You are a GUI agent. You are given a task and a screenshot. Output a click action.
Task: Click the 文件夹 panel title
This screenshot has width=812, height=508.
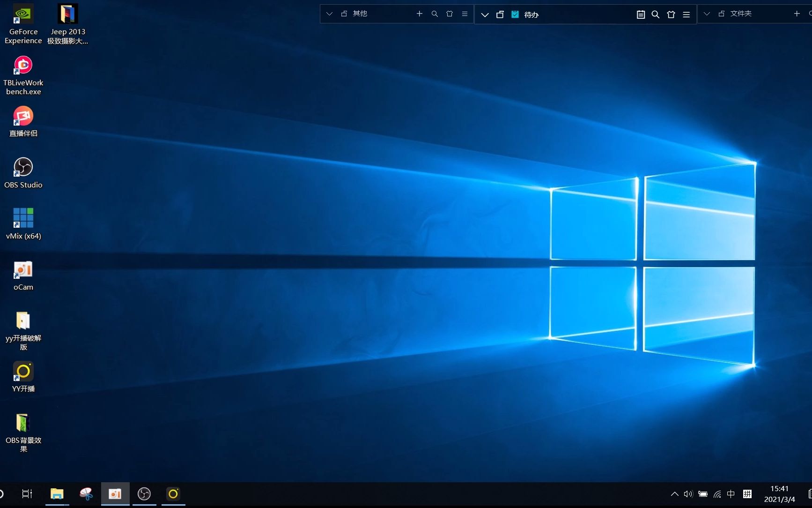pyautogui.click(x=741, y=14)
